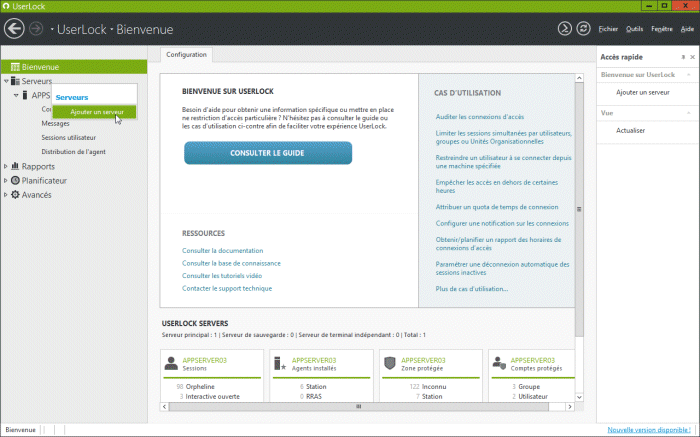The width and height of the screenshot is (700, 437).
Task: Click the vertical scrollbar thumb
Action: point(579,209)
